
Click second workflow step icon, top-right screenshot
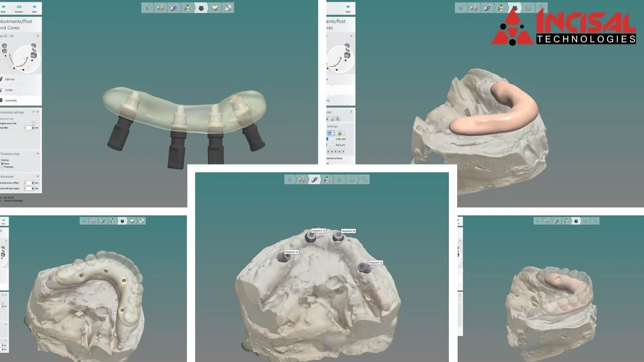coord(474,7)
